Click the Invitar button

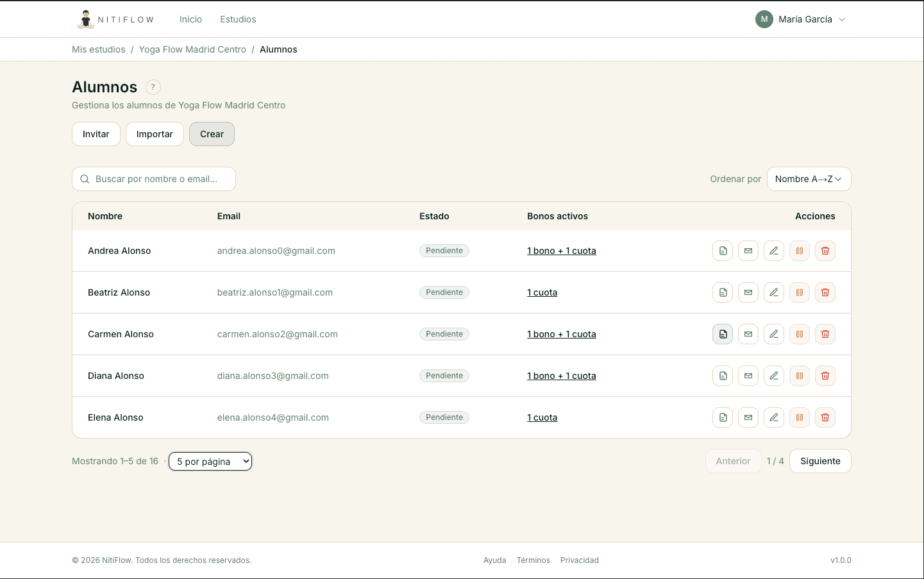pos(96,134)
